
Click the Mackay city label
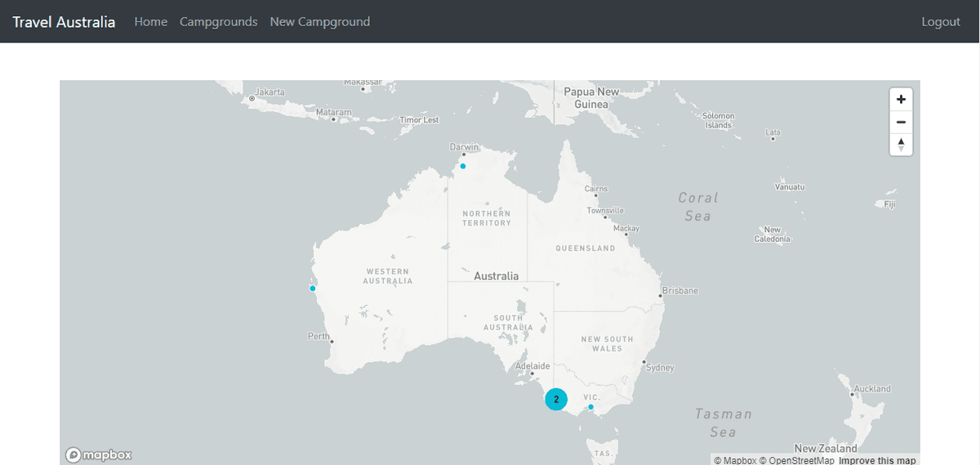point(626,228)
